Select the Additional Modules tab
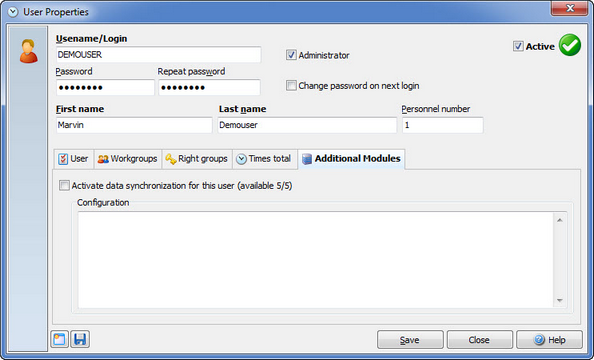594x360 pixels. pyautogui.click(x=351, y=158)
